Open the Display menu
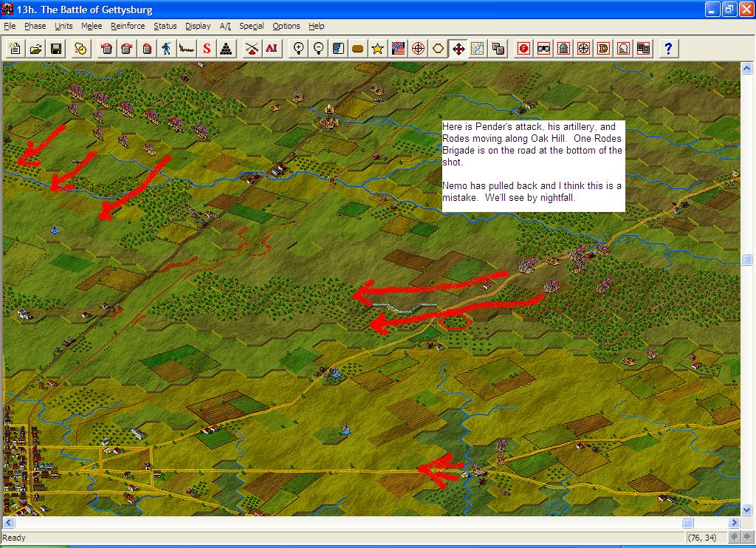Viewport: 756px width, 548px height. point(198,26)
